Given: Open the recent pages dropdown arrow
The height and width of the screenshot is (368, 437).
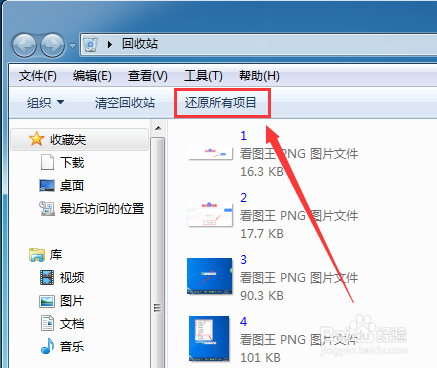Looking at the screenshot, I should click(x=72, y=46).
